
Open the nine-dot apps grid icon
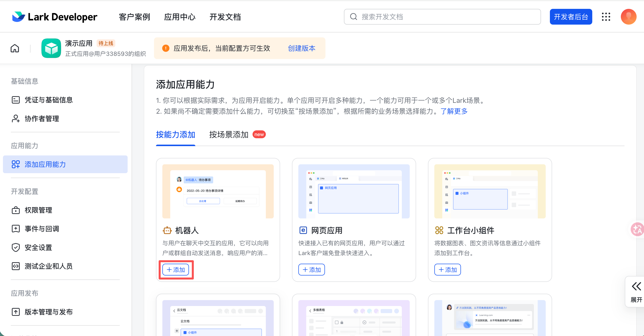tap(606, 17)
